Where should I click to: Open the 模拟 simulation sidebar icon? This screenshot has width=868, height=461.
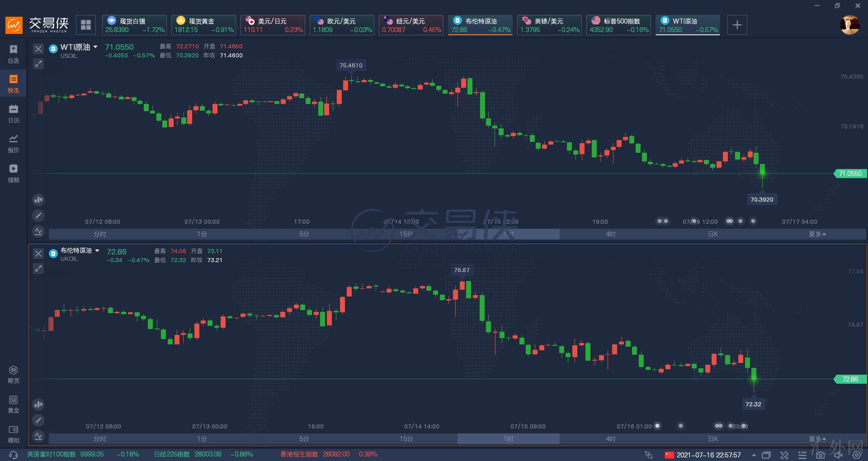14,433
